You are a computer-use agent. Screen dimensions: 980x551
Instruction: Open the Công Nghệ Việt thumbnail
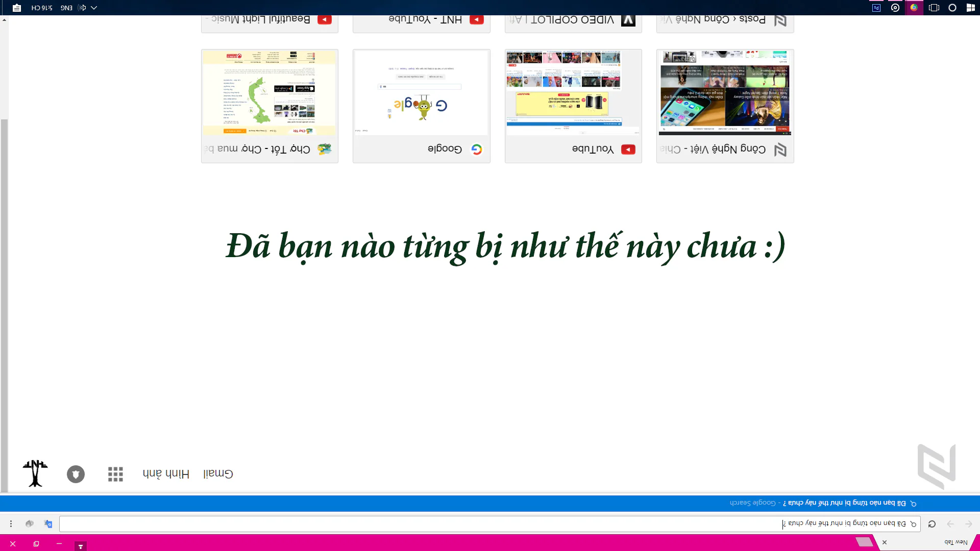click(x=725, y=106)
